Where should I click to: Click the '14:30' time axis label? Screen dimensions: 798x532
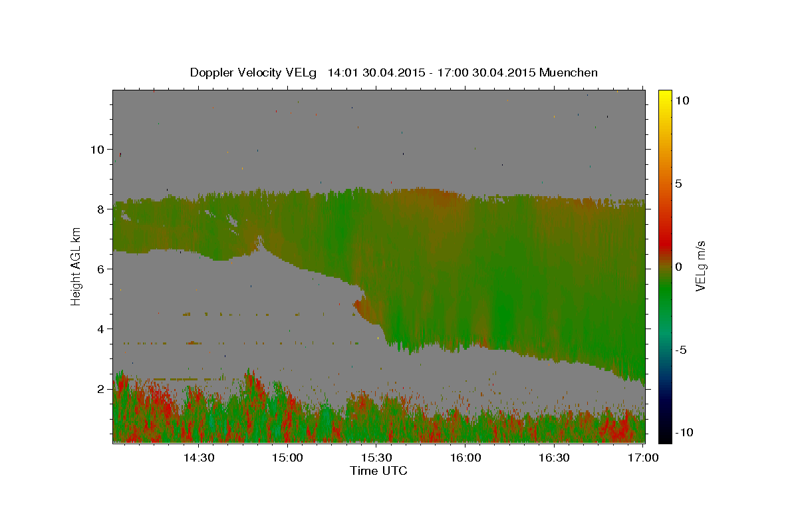pos(198,458)
